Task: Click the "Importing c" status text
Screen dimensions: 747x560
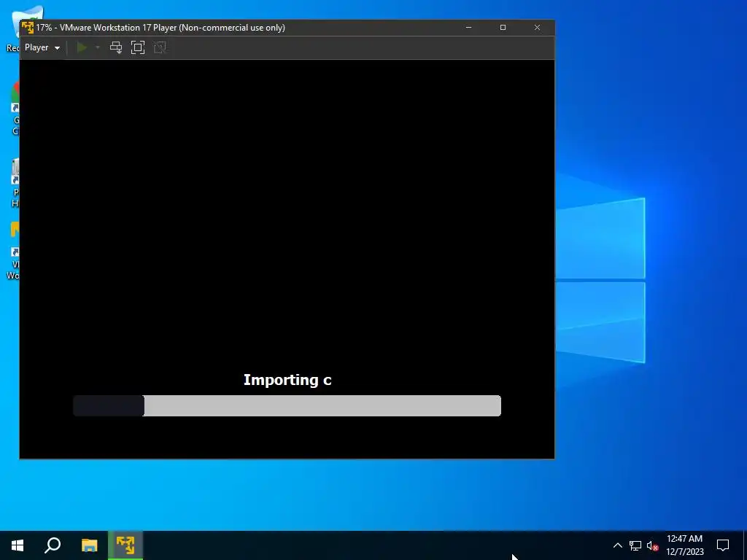Action: 287,380
